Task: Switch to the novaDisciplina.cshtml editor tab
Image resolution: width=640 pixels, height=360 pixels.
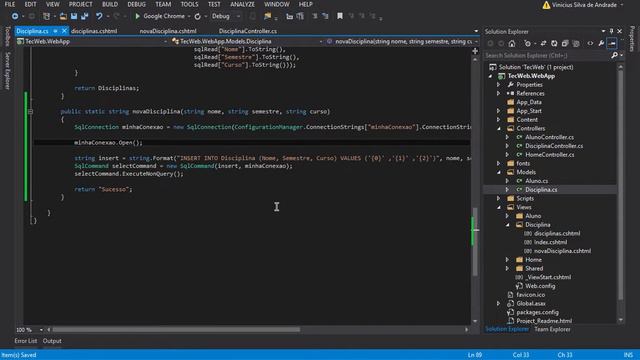Action: pyautogui.click(x=168, y=31)
